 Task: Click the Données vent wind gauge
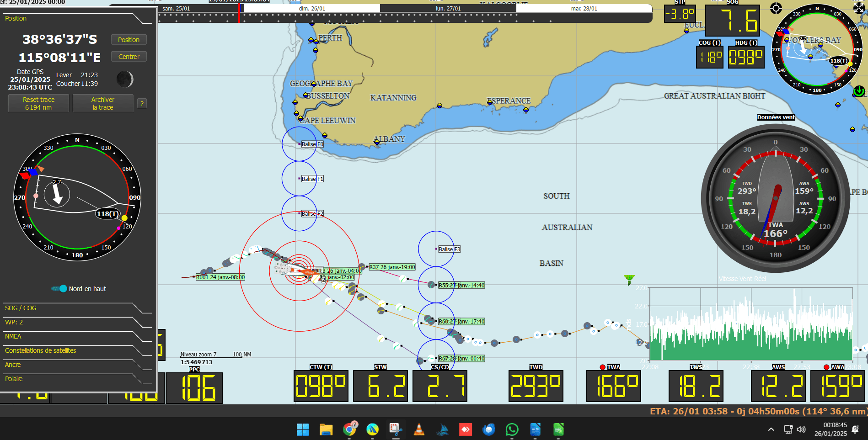click(x=776, y=198)
